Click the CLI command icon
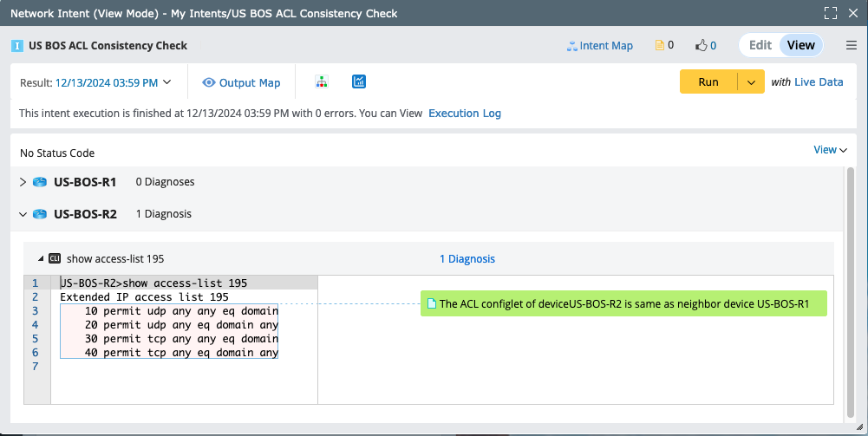The width and height of the screenshot is (868, 436). tap(55, 258)
